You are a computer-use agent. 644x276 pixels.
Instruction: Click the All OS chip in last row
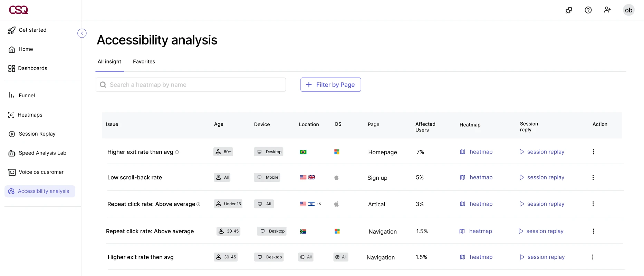(x=341, y=257)
